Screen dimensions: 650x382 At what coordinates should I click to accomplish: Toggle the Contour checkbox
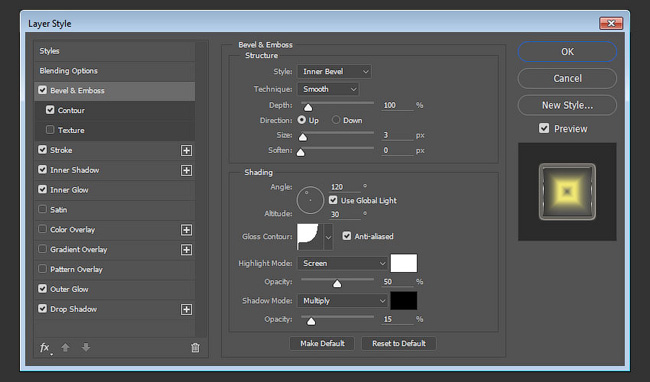tap(50, 110)
